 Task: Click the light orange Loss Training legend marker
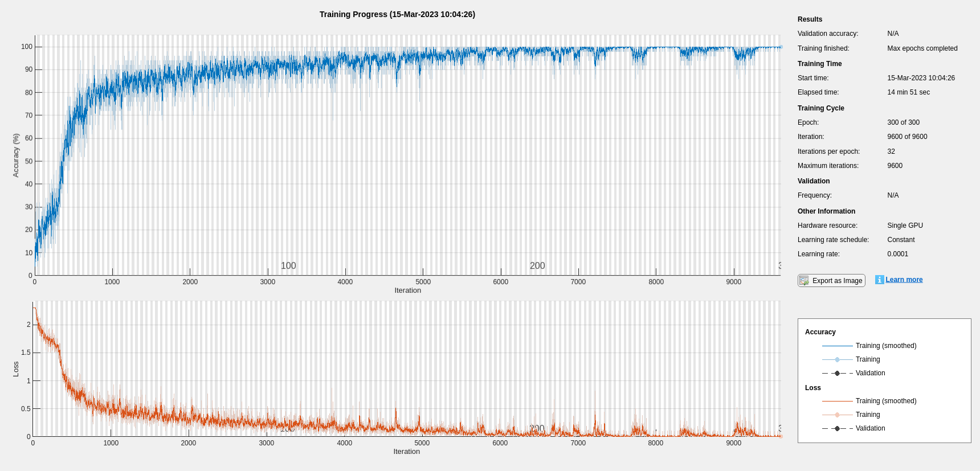click(x=837, y=415)
